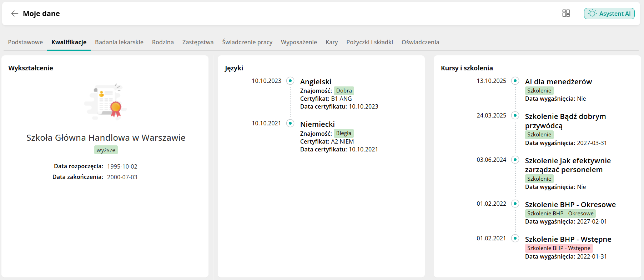Click the Biegła proficiency tag
Viewport: 644px width, 280px height.
[x=344, y=133]
